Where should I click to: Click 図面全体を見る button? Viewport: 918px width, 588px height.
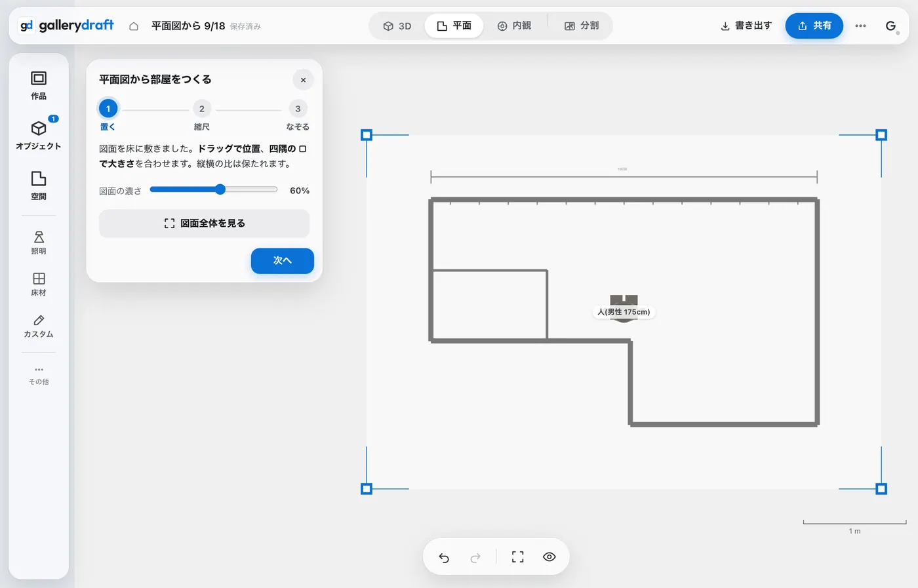[x=204, y=224]
